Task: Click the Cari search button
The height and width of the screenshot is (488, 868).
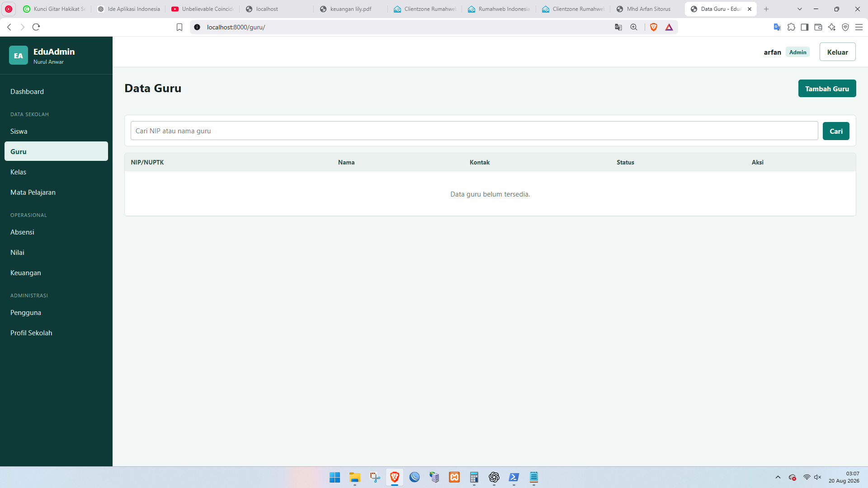Action: (836, 131)
